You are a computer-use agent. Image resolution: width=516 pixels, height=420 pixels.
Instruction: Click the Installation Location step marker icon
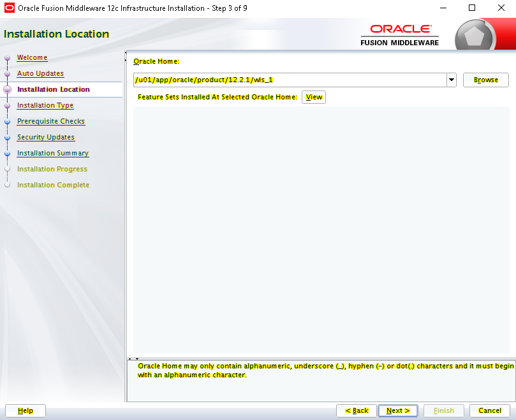click(x=7, y=89)
